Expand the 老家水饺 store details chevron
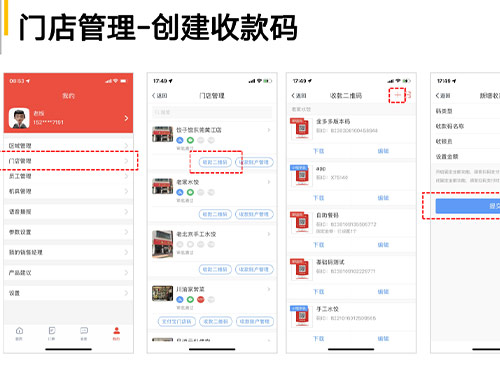Screen dimensions: 500x367 [x=269, y=182]
